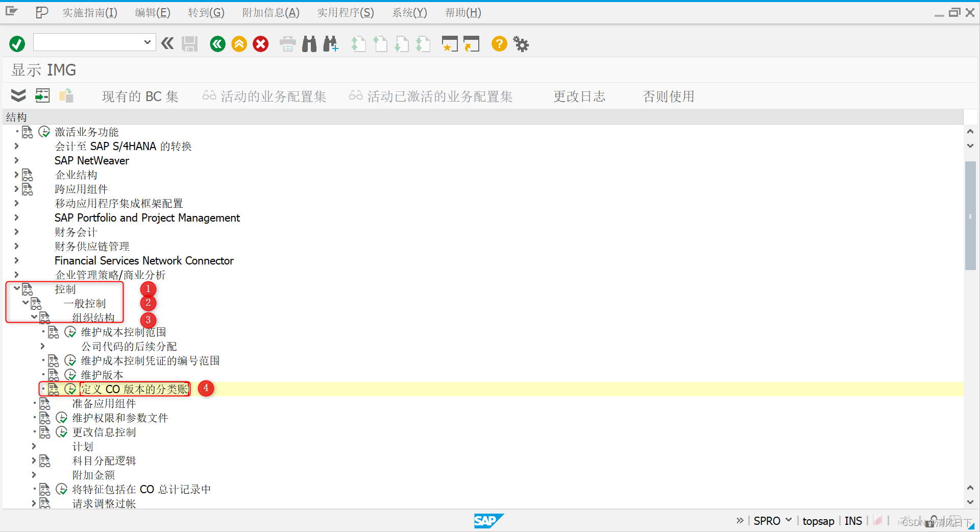Click the scrollbar down arrow

click(x=970, y=503)
